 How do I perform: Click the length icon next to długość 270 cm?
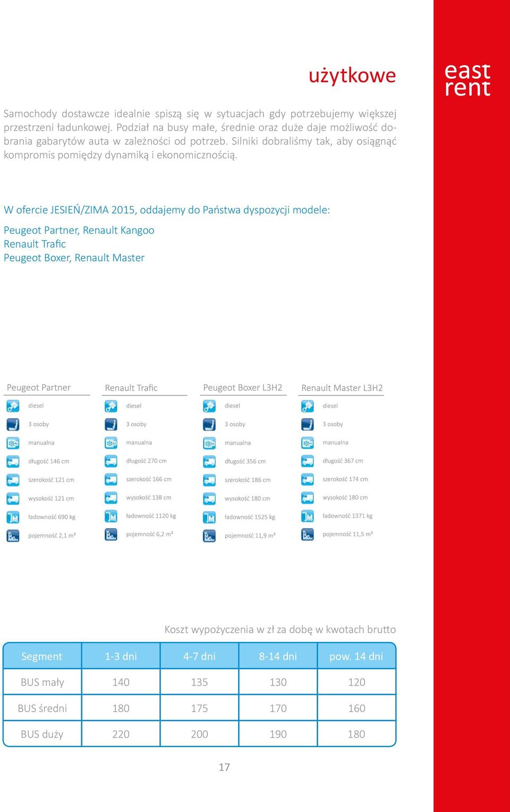coord(111,461)
